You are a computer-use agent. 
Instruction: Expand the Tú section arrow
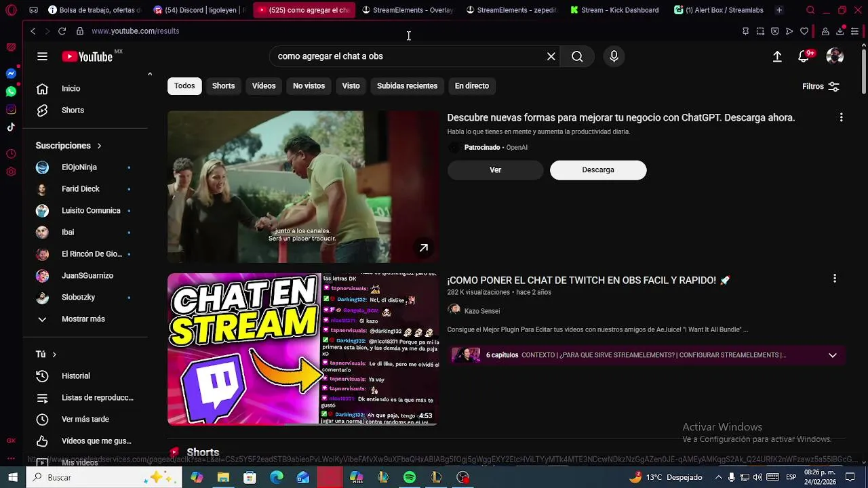point(54,354)
